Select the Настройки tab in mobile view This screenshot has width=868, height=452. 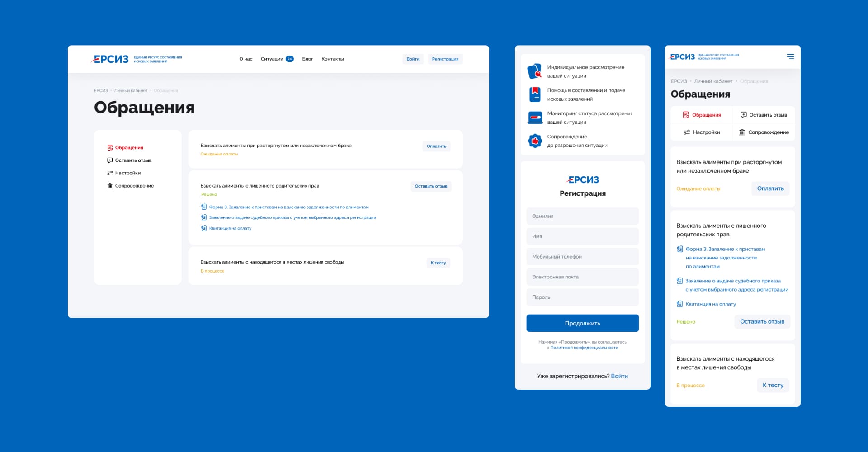[702, 132]
